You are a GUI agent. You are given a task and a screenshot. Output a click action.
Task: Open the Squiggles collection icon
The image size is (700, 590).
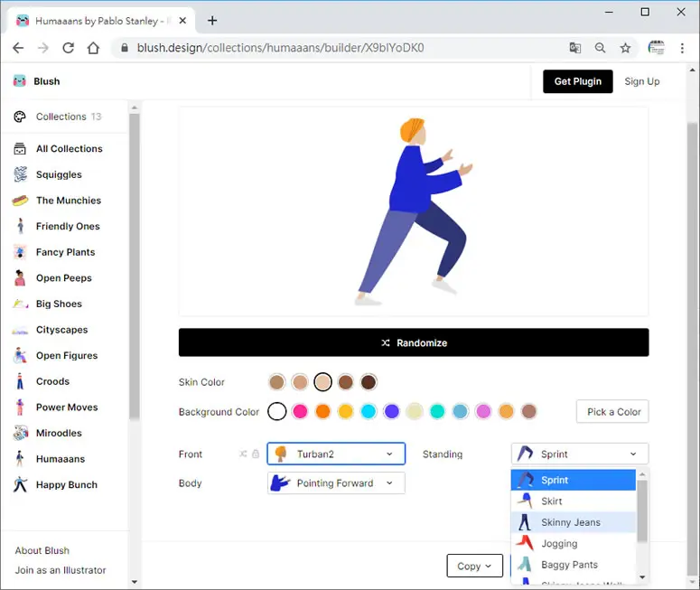point(20,174)
